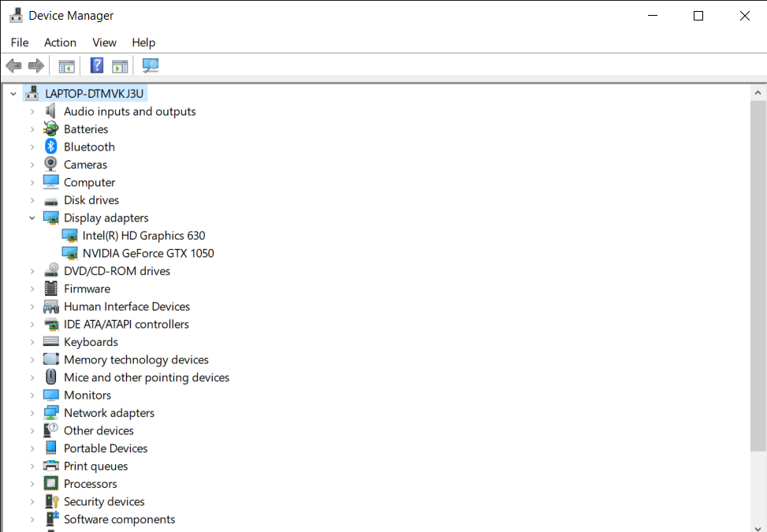
Task: Expand the Firmware category arrow
Action: (32, 288)
